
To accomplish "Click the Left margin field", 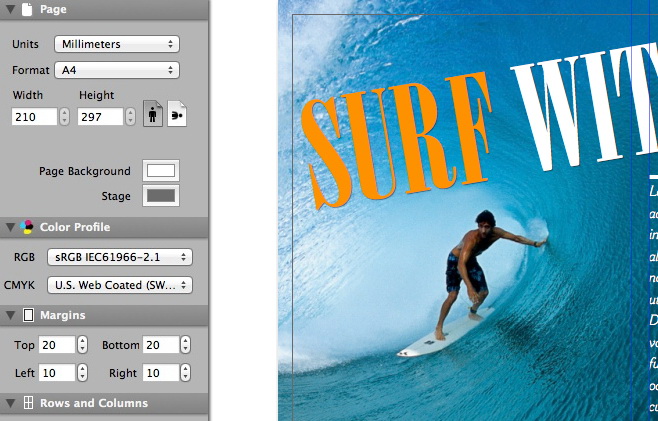I will coord(57,373).
